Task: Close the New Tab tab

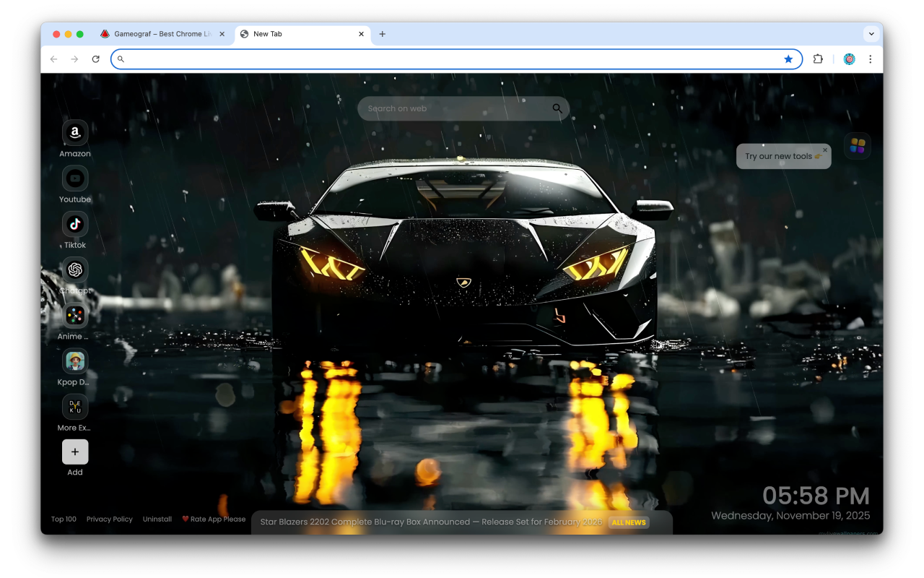Action: point(361,34)
